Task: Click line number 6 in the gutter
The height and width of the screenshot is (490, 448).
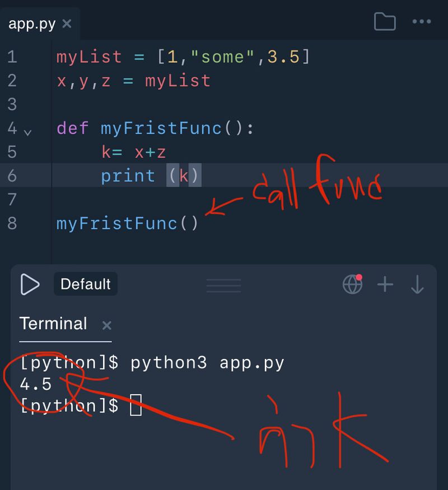Action: 12,176
